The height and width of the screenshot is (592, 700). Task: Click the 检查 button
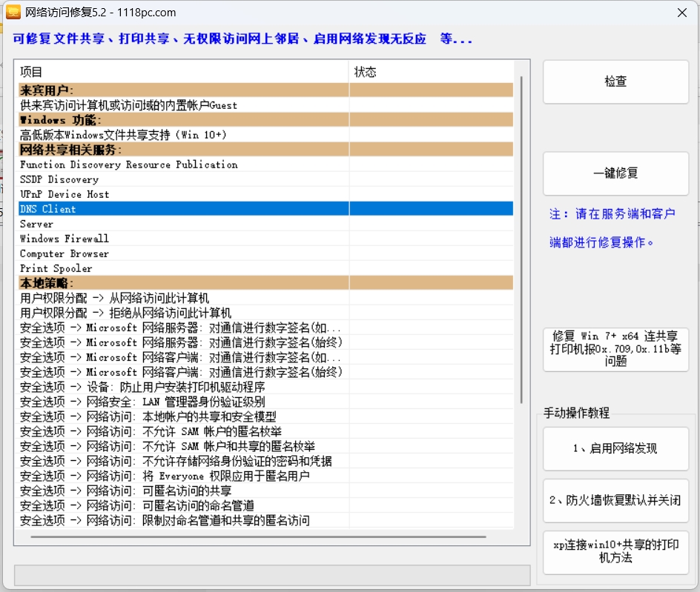pos(615,82)
